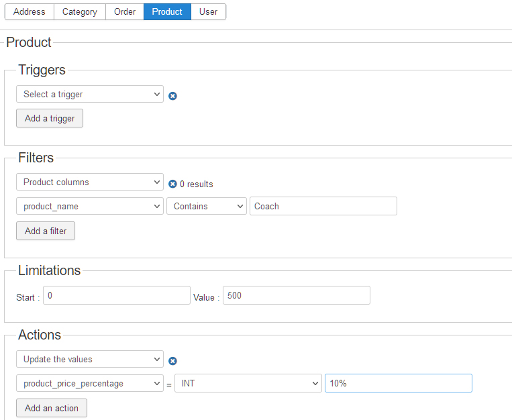Screen dimensions: 512x420
Task: Expand the Product columns filter dropdown
Action: 89,182
